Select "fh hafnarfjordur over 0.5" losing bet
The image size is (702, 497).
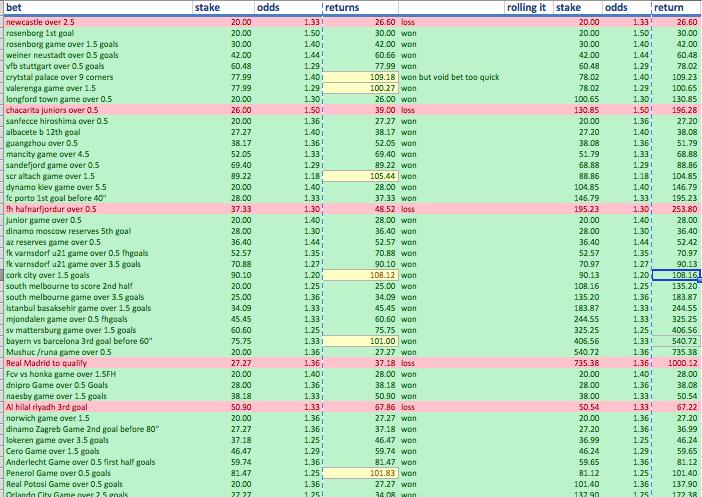(98, 209)
